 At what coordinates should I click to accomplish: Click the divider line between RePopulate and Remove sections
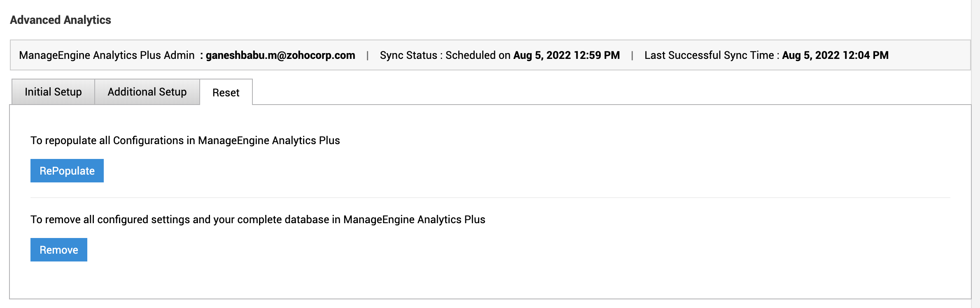pyautogui.click(x=490, y=198)
